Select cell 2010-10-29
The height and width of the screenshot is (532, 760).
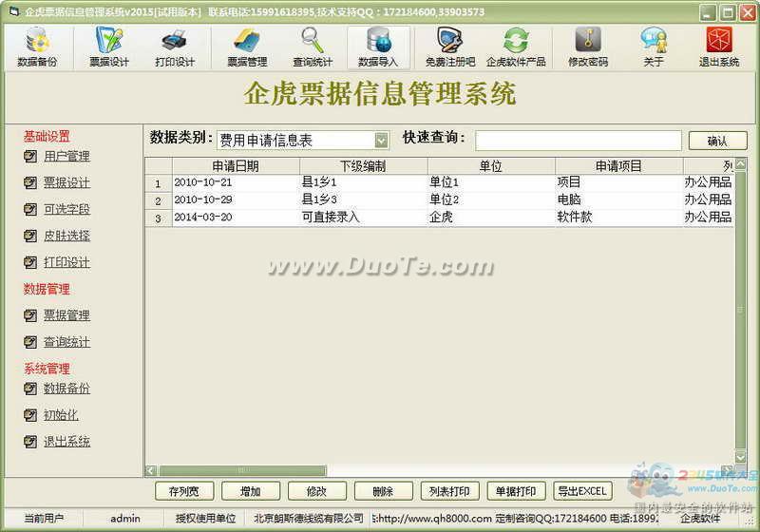coord(236,200)
